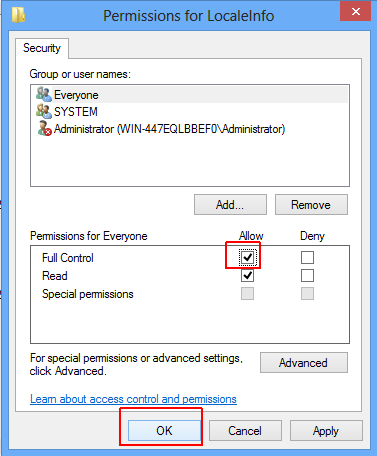Click the Special permissions Allow checkbox
Image resolution: width=377 pixels, height=456 pixels.
247,294
